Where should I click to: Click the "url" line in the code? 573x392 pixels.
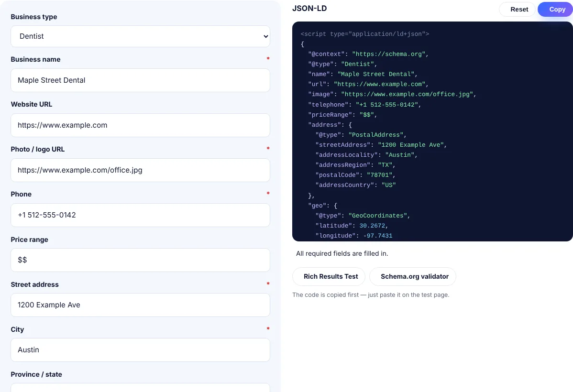pos(368,84)
